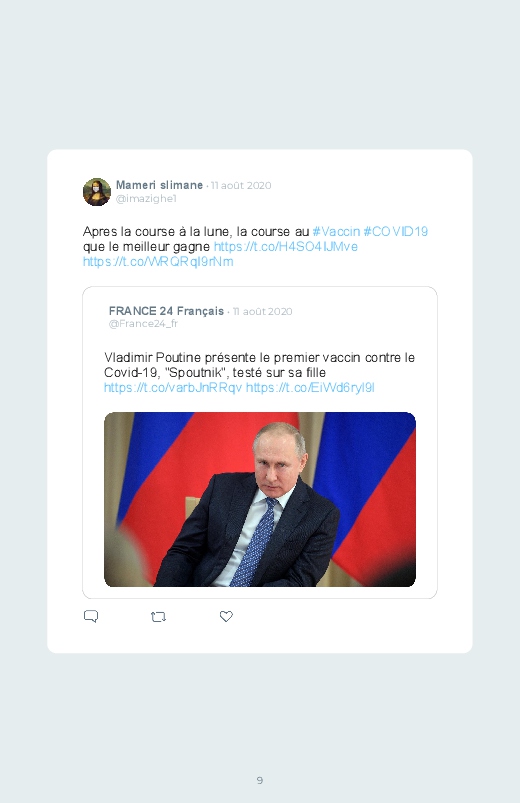
Task: Open the #Vaccin hashtag
Action: (336, 231)
